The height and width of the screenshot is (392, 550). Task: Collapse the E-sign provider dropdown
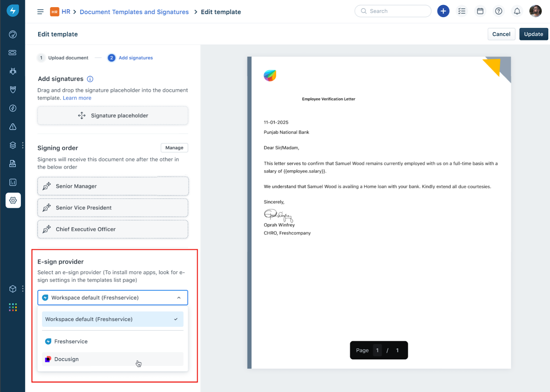[179, 298]
